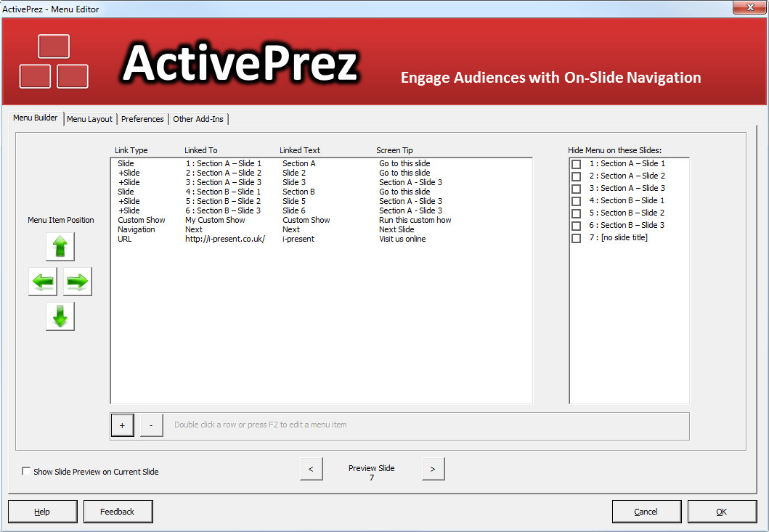Click screen tip 'Visit us online'
This screenshot has width=769, height=532.
tap(402, 239)
